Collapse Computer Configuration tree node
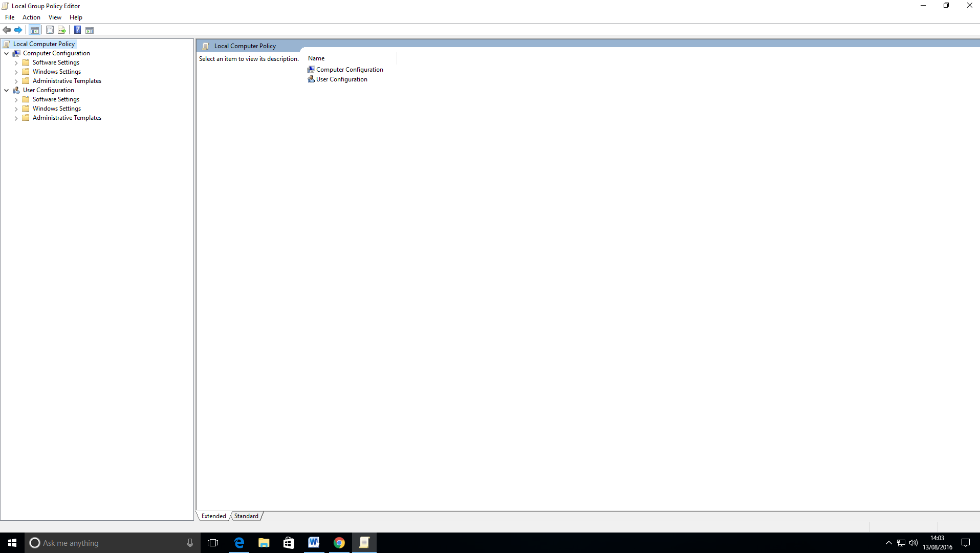This screenshot has height=553, width=980. tap(7, 53)
